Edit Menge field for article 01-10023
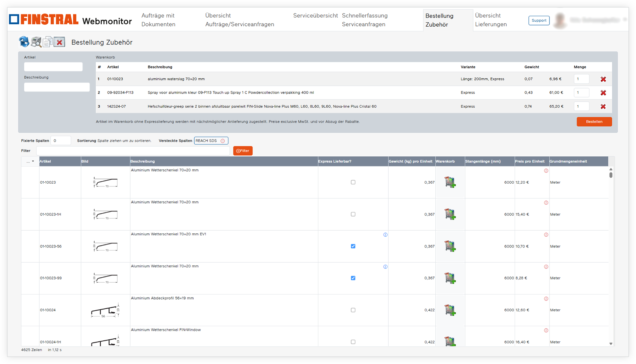636x364 pixels. click(x=581, y=79)
